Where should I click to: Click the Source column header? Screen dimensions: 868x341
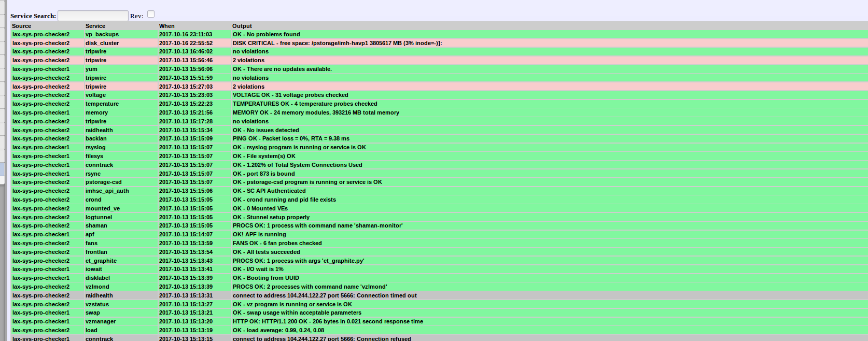tap(22, 26)
